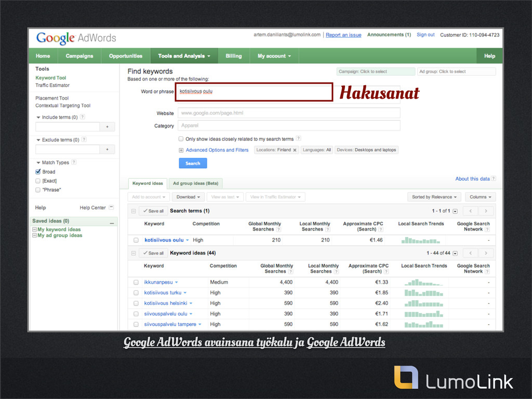The image size is (532, 399).
Task: Collapse the Match Types section
Action: click(x=38, y=163)
